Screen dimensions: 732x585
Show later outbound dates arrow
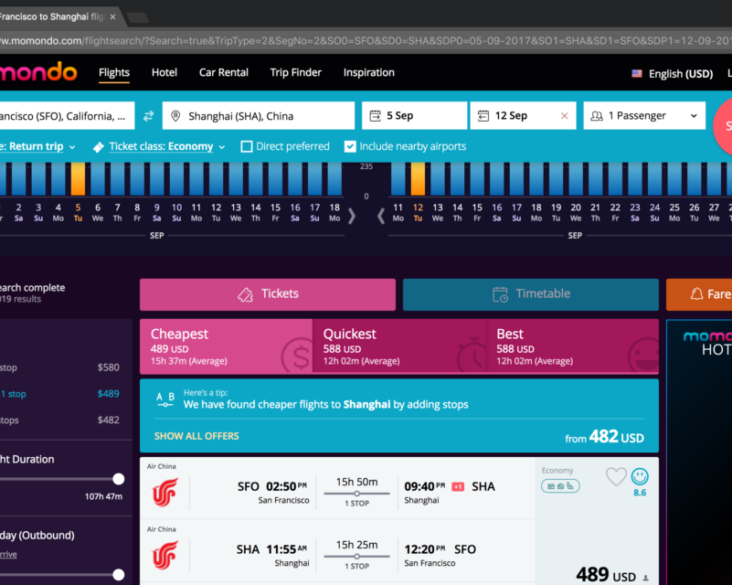(352, 216)
